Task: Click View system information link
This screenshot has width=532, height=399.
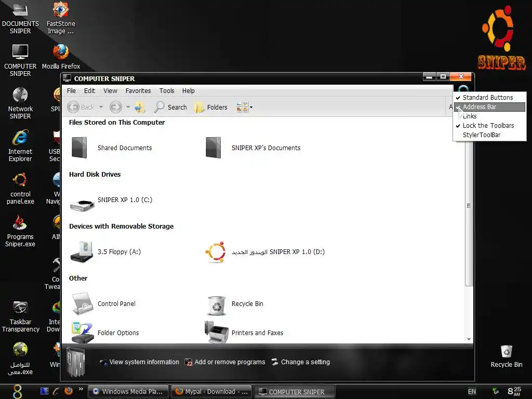Action: tap(139, 362)
